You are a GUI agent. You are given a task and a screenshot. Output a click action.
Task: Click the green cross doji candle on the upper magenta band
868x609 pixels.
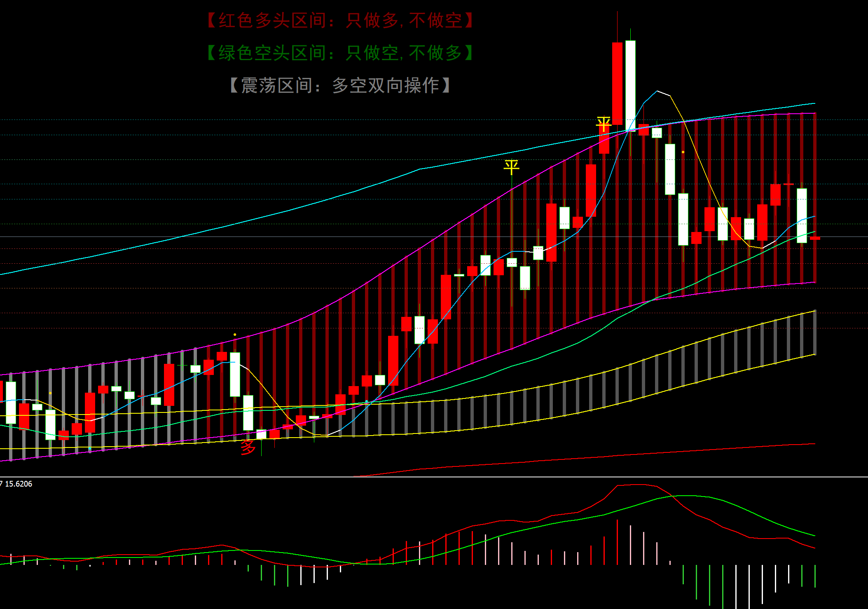[182, 365]
